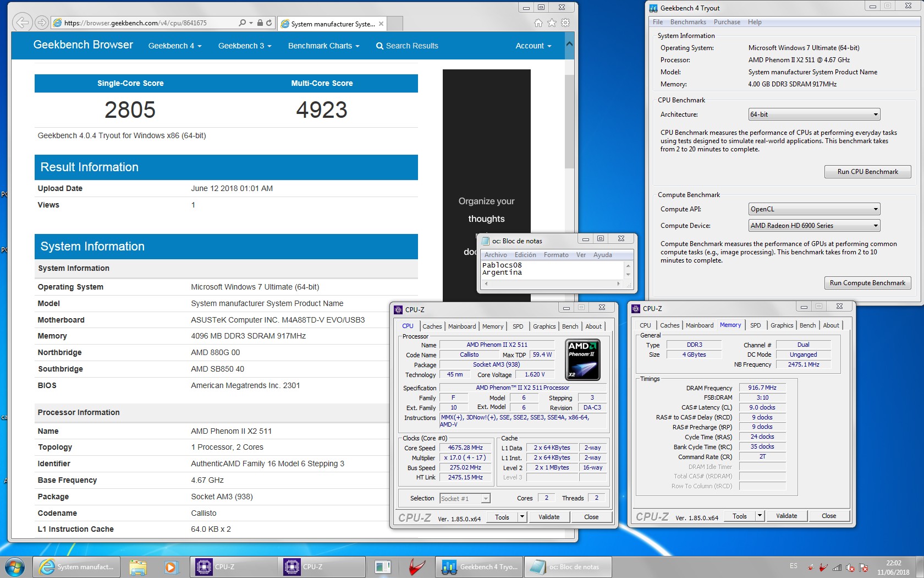Open the Socket #1 selection dropdown
The width and height of the screenshot is (924, 578).
(465, 499)
